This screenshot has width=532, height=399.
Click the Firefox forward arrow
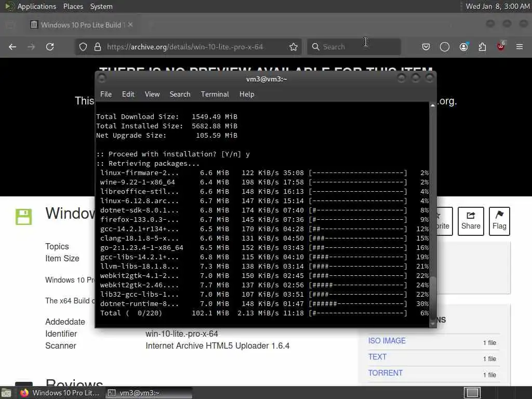[31, 47]
